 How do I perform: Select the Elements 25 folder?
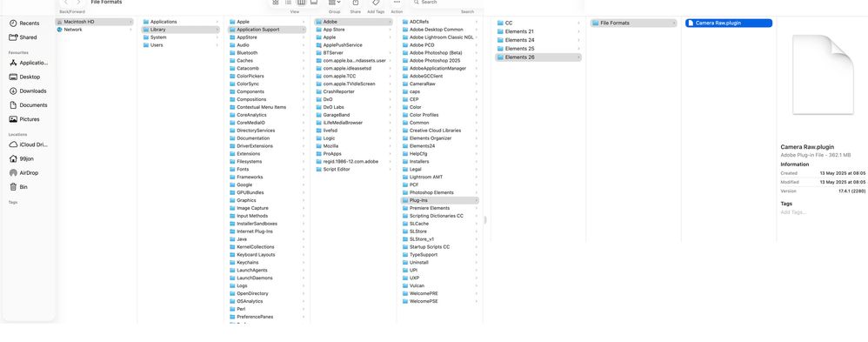coord(538,49)
